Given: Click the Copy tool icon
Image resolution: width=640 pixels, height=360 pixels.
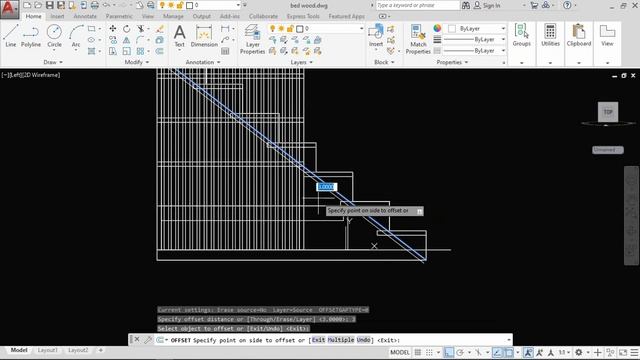Looking at the screenshot, I should point(113,40).
